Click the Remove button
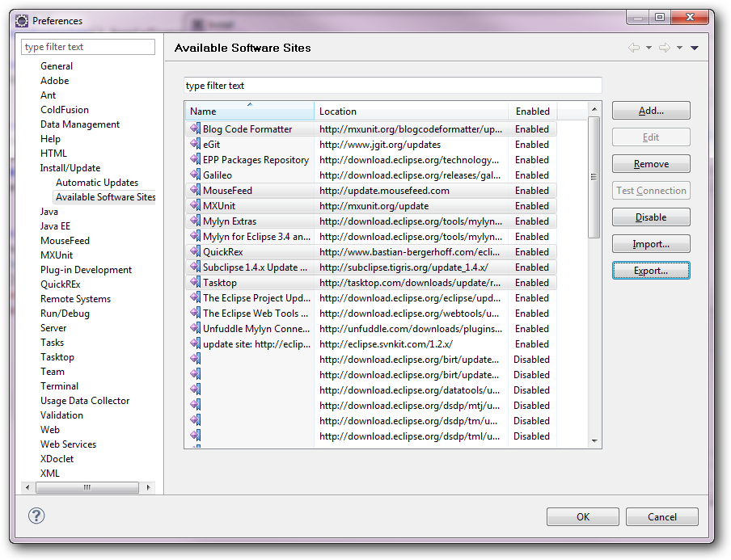This screenshot has width=731, height=560. coord(651,164)
